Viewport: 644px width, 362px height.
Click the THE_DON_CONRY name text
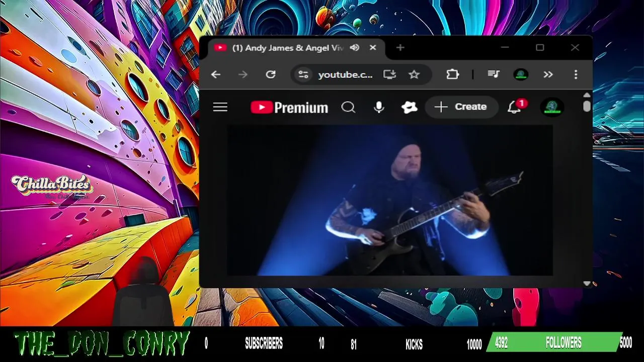pos(102,344)
